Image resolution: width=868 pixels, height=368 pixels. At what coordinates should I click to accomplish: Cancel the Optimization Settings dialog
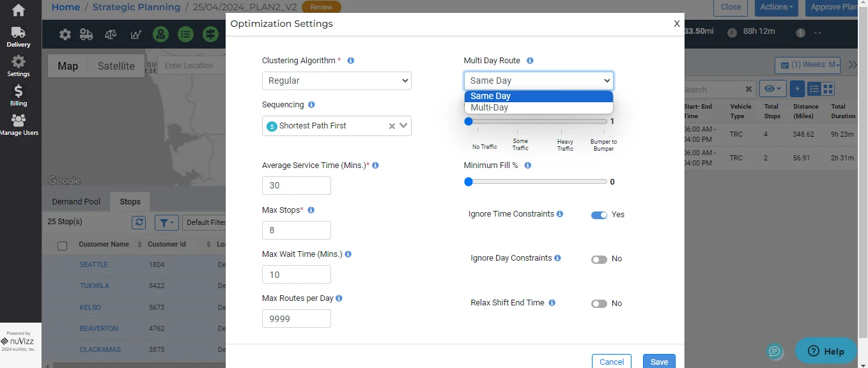611,362
